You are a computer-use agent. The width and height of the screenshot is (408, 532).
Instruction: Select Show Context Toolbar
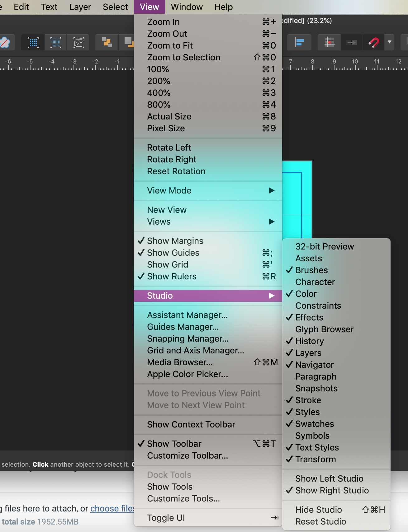click(x=208, y=424)
